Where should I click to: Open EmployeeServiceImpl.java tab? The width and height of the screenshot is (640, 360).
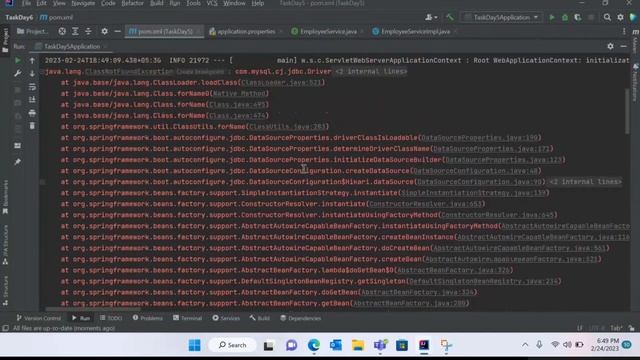click(416, 31)
